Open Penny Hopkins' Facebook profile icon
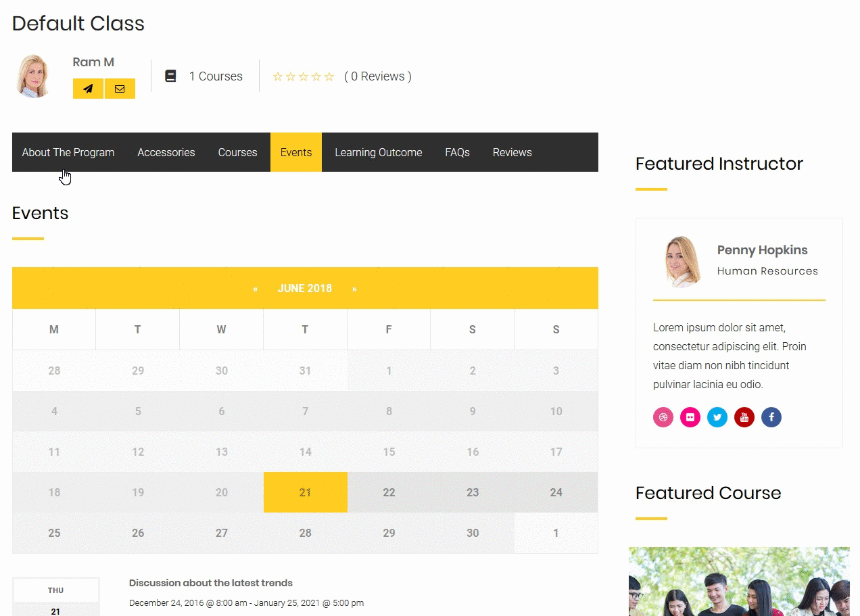Image resolution: width=860 pixels, height=616 pixels. tap(771, 417)
